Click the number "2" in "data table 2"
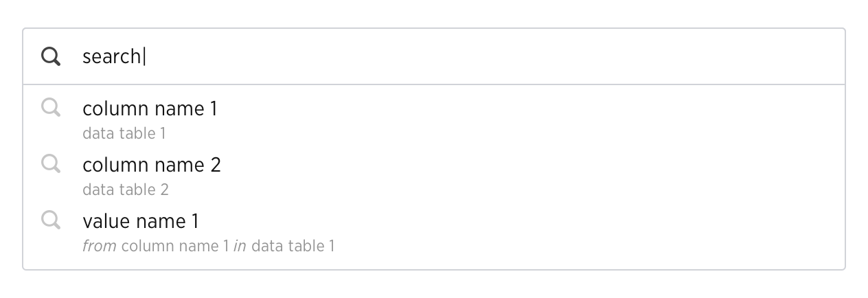Image resolution: width=868 pixels, height=298 pixels. click(x=164, y=190)
